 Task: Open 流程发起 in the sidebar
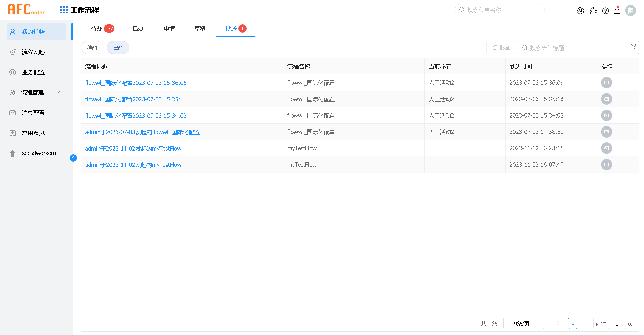tap(33, 52)
